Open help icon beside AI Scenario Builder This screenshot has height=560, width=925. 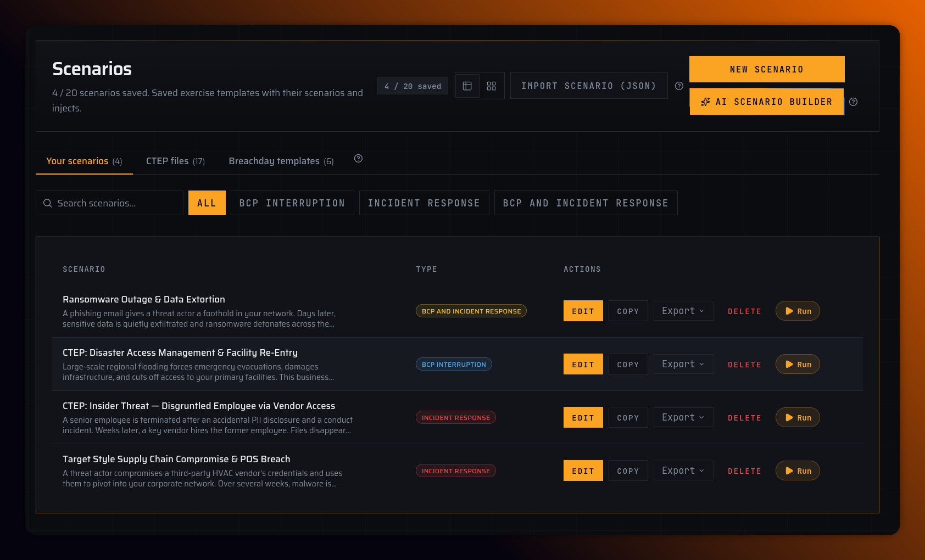[x=853, y=102]
